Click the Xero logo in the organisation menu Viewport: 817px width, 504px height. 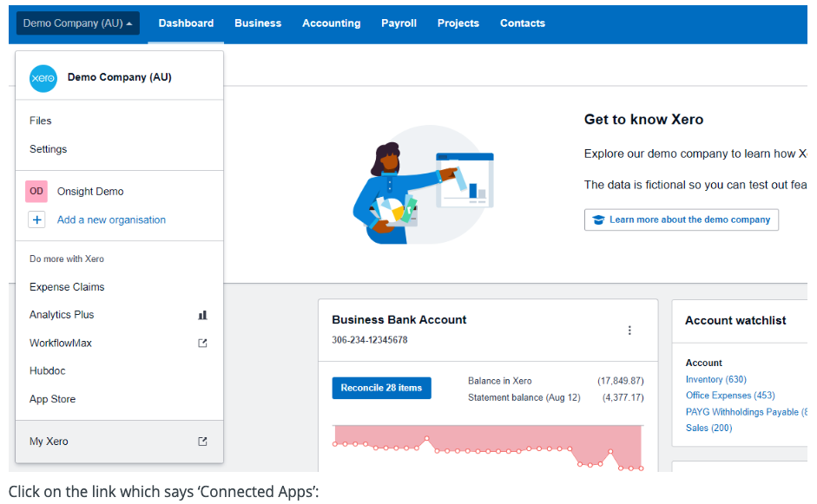click(43, 78)
